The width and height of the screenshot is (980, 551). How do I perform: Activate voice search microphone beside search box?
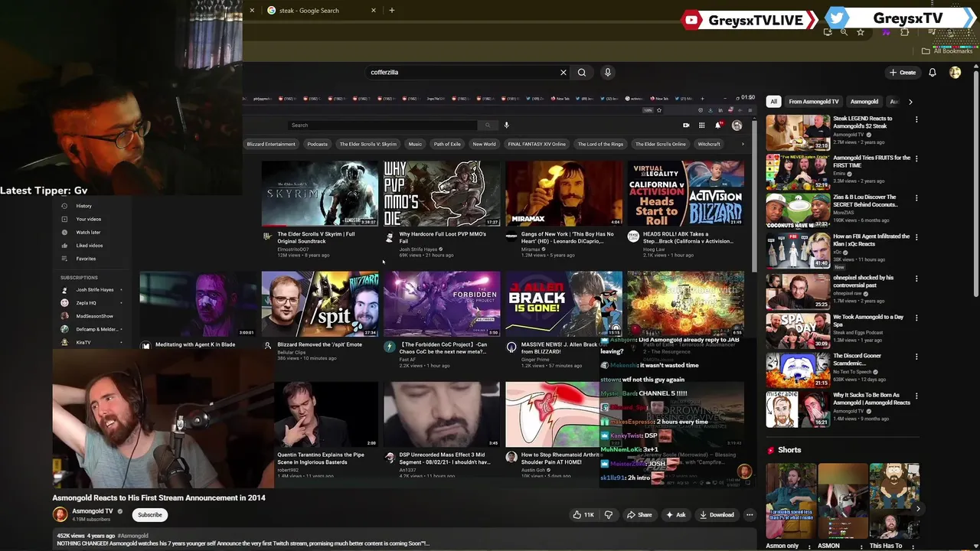click(608, 73)
